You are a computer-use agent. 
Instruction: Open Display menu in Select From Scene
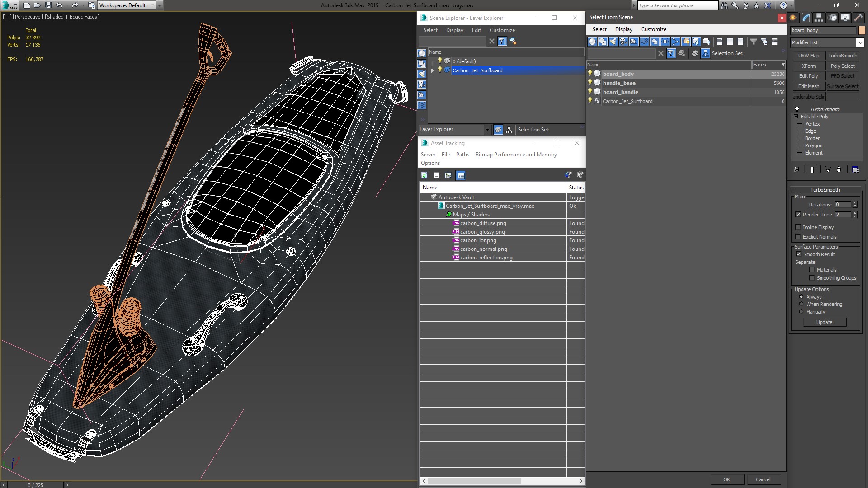[623, 29]
